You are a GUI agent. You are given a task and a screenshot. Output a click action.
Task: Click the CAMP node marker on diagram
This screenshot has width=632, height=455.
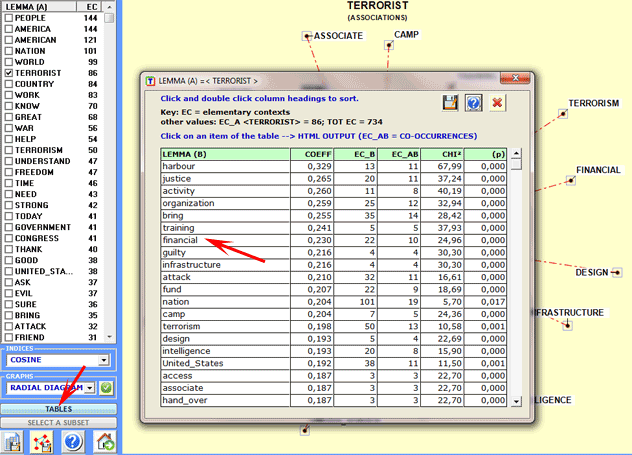pyautogui.click(x=389, y=45)
